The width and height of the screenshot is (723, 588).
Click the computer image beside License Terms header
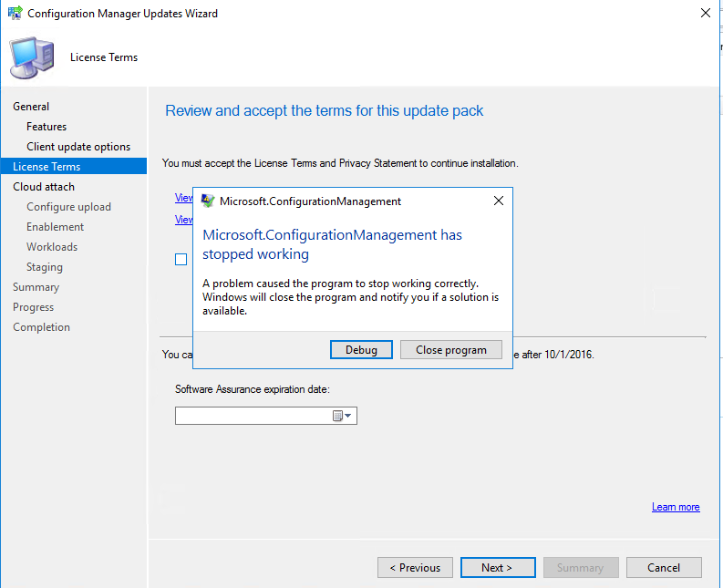[32, 58]
